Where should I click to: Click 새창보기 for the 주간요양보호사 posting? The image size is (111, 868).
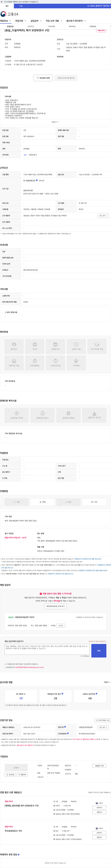tap(99, 837)
